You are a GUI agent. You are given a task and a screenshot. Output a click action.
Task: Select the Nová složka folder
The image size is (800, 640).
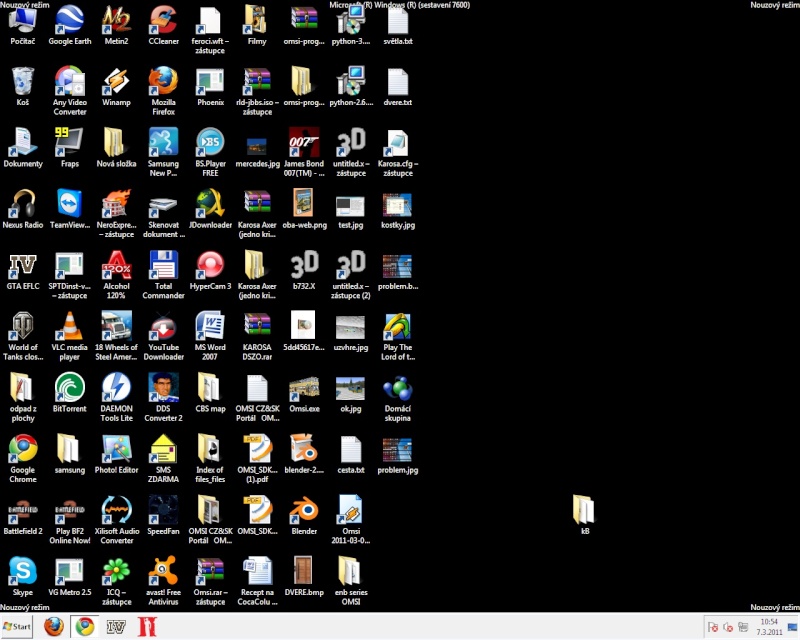click(116, 148)
